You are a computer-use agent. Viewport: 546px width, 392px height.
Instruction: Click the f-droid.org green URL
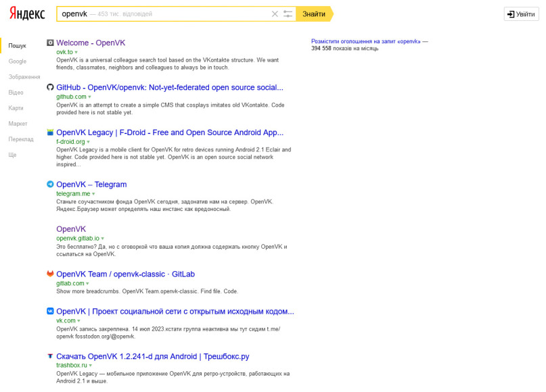pyautogui.click(x=70, y=141)
